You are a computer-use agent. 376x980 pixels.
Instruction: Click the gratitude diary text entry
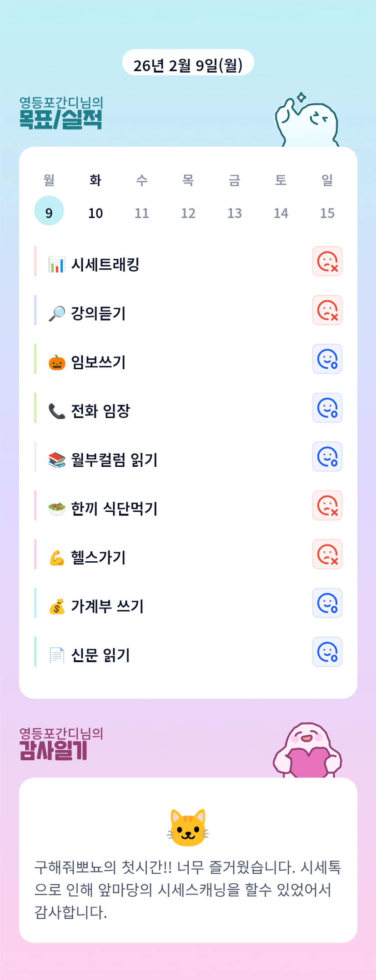coord(187,889)
